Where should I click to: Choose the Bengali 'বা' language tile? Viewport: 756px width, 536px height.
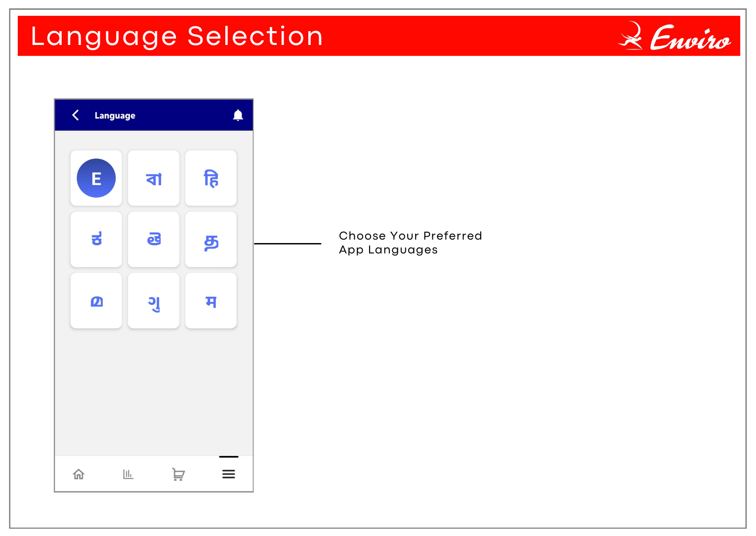pos(154,178)
